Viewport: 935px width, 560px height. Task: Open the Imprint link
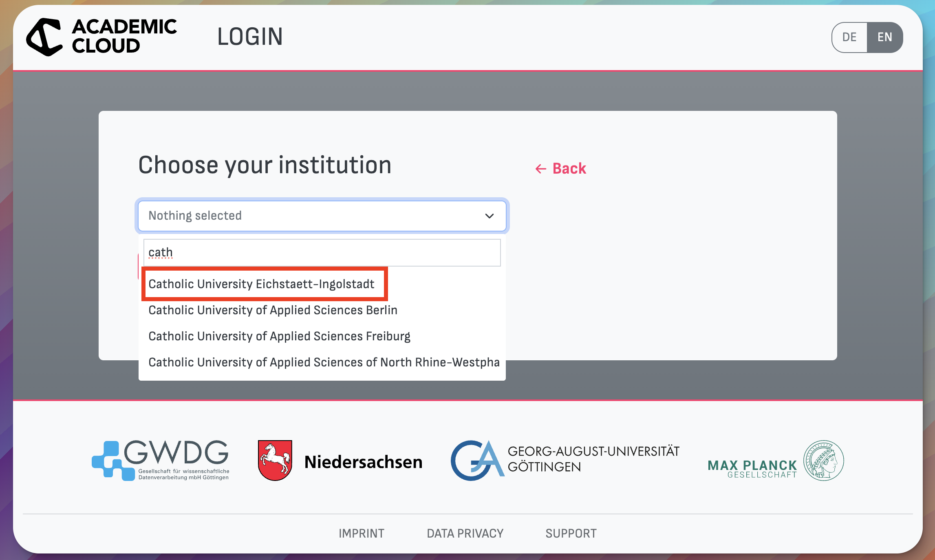tap(361, 534)
